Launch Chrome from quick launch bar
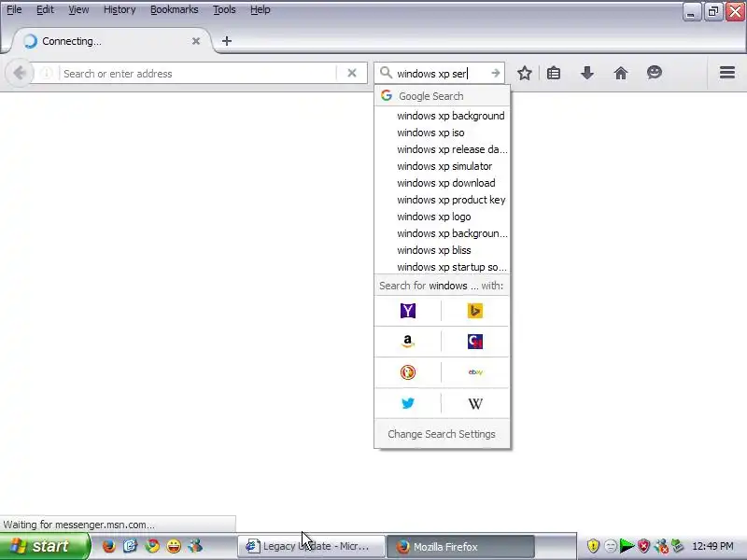The image size is (747, 560). point(152,546)
